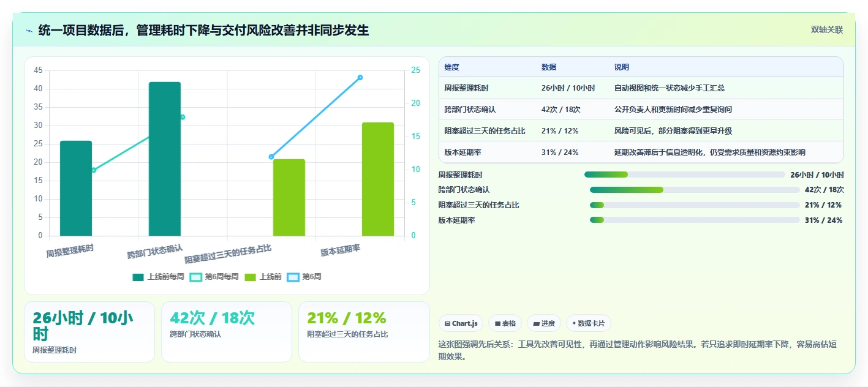The height and width of the screenshot is (387, 868).
Task: Click the table cell 42次 / 18次
Action: [561, 110]
